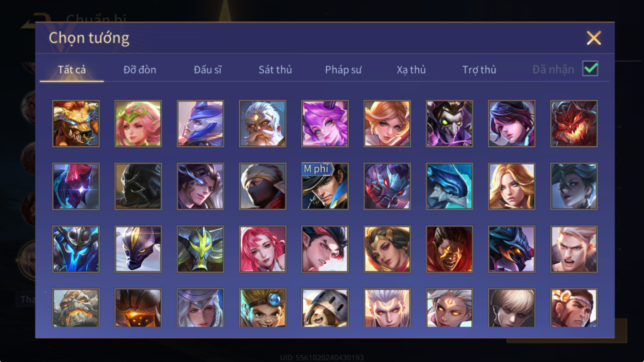The width and height of the screenshot is (644, 362).
Task: Choose the purple-haired girl with cat ears
Action: click(325, 124)
